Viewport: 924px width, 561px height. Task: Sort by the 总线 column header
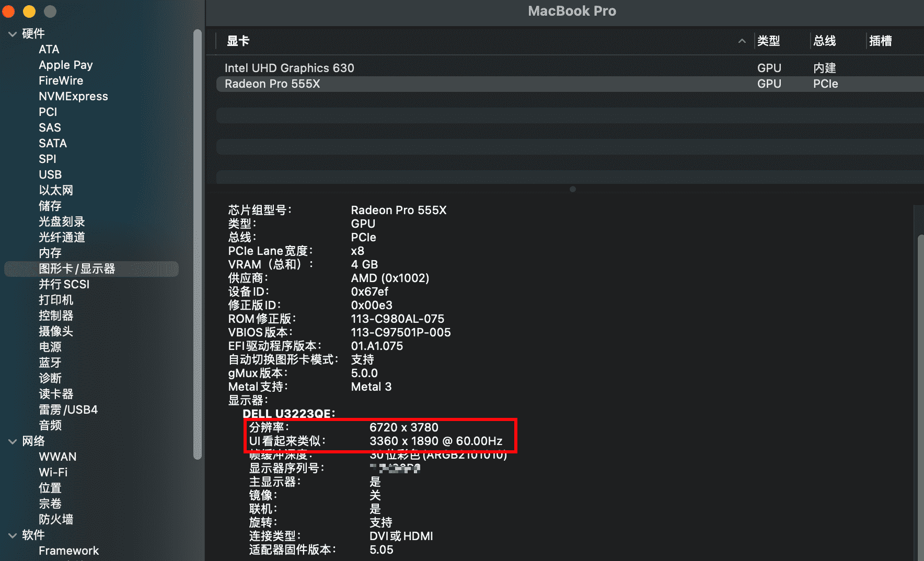[x=825, y=41]
